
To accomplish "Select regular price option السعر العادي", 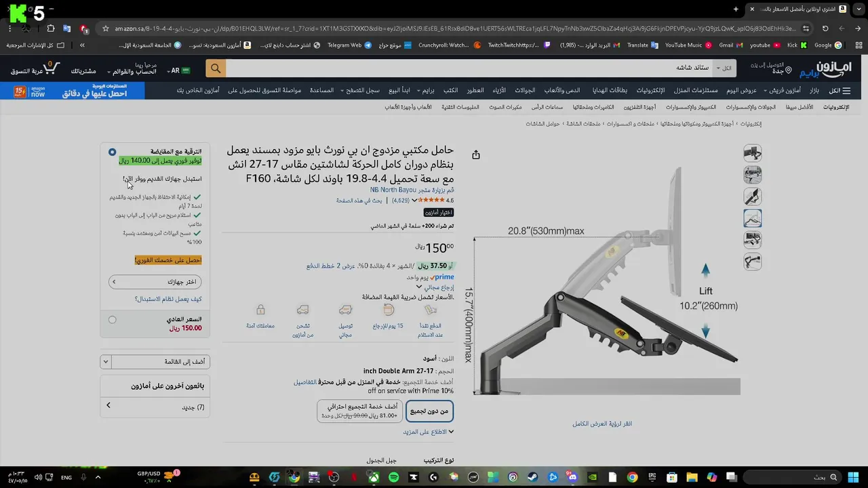I will tap(112, 320).
